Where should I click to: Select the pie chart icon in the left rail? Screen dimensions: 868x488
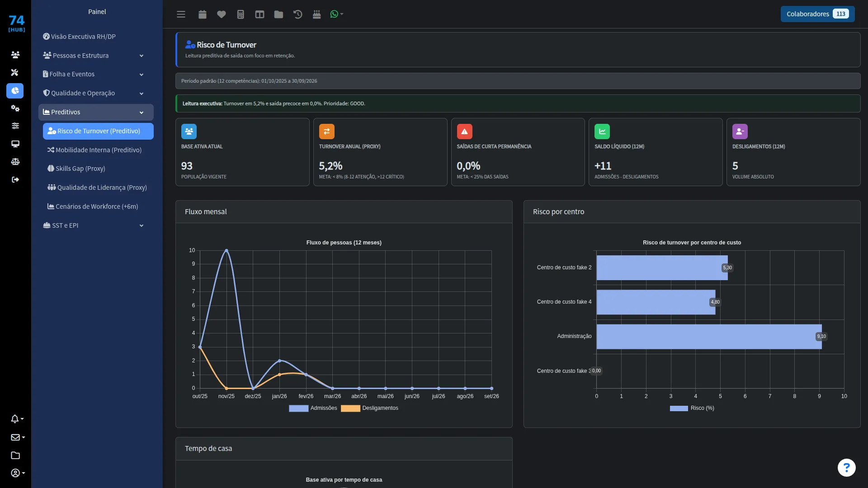click(15, 91)
